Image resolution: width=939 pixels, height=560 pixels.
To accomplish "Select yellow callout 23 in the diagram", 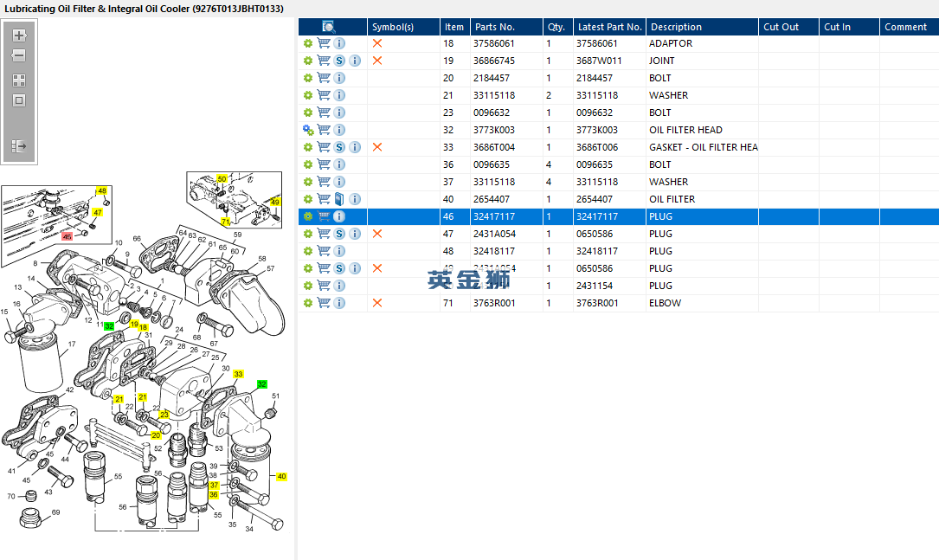I will pyautogui.click(x=164, y=415).
